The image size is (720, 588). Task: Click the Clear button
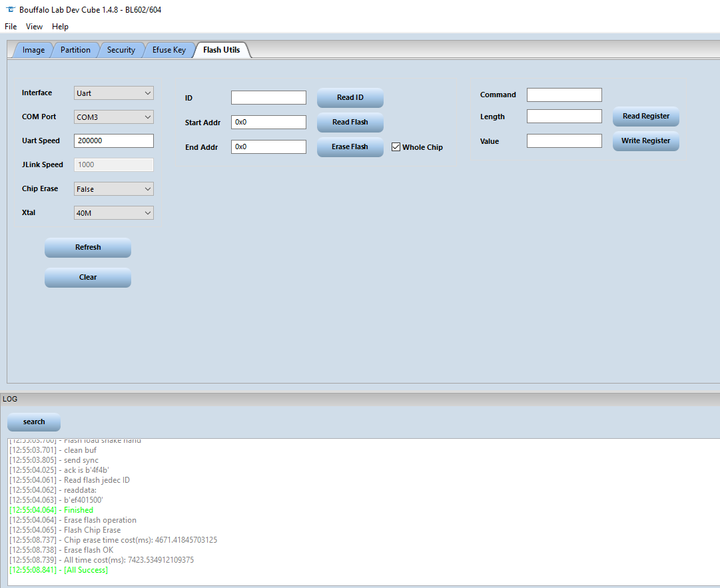88,277
